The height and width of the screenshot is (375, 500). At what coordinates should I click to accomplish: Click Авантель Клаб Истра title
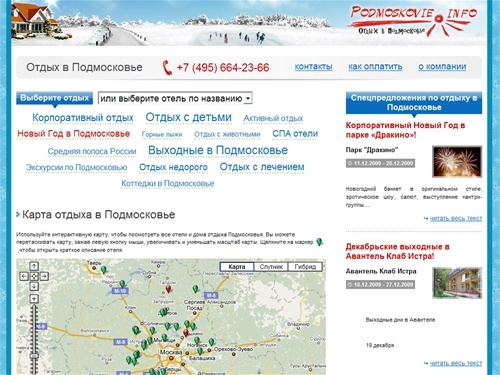(381, 271)
